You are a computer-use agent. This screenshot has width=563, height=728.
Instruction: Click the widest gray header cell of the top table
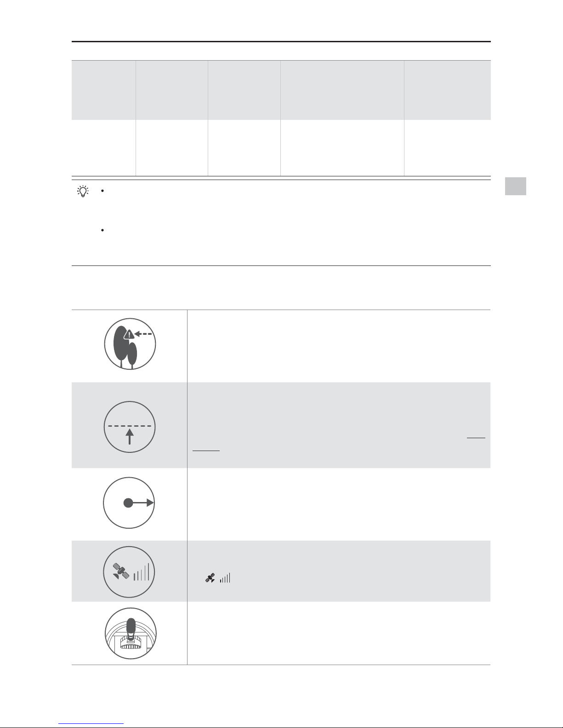tap(342, 90)
